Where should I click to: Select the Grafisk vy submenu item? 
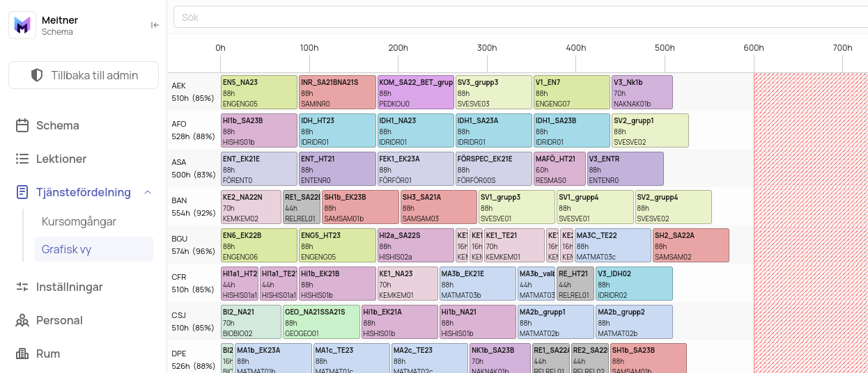(94, 249)
